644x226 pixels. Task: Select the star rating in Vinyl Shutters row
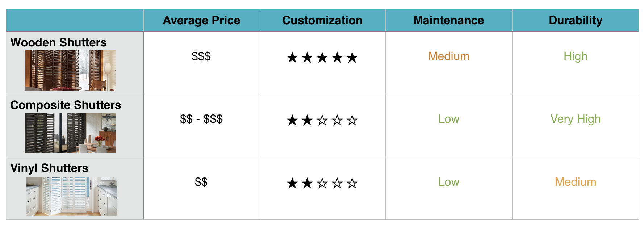tap(322, 183)
